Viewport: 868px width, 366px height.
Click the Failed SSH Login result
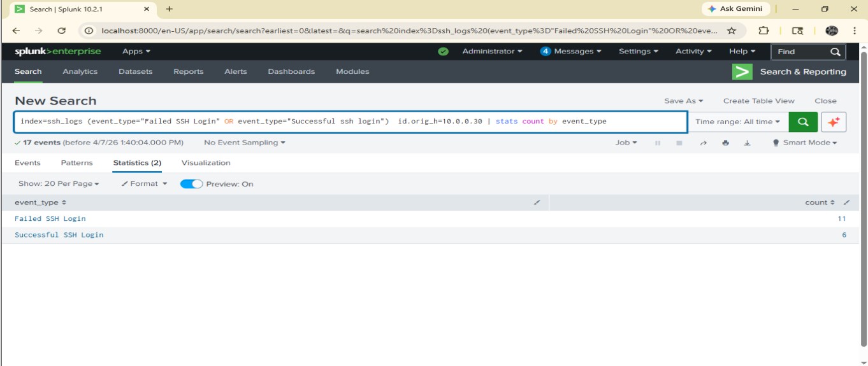(x=50, y=219)
